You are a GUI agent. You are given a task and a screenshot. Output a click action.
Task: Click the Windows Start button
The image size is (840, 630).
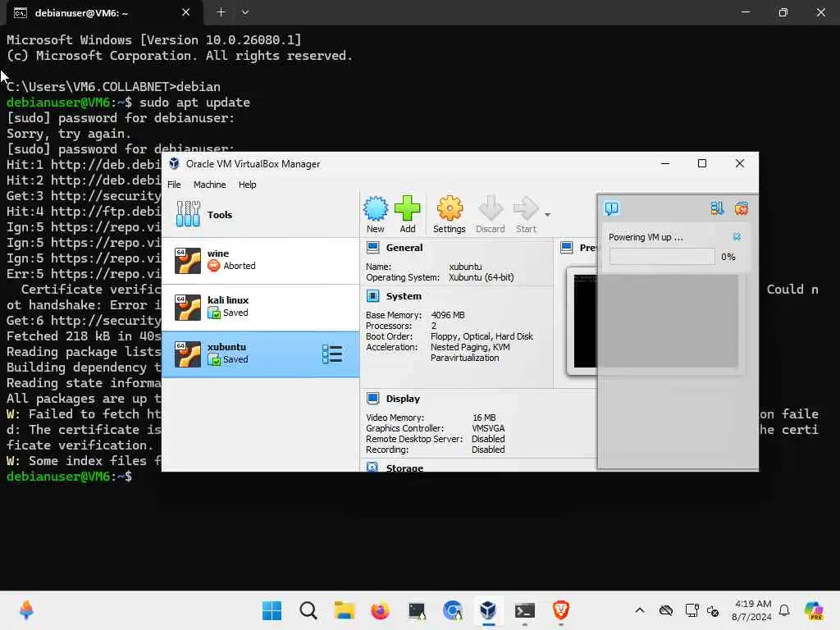[272, 610]
